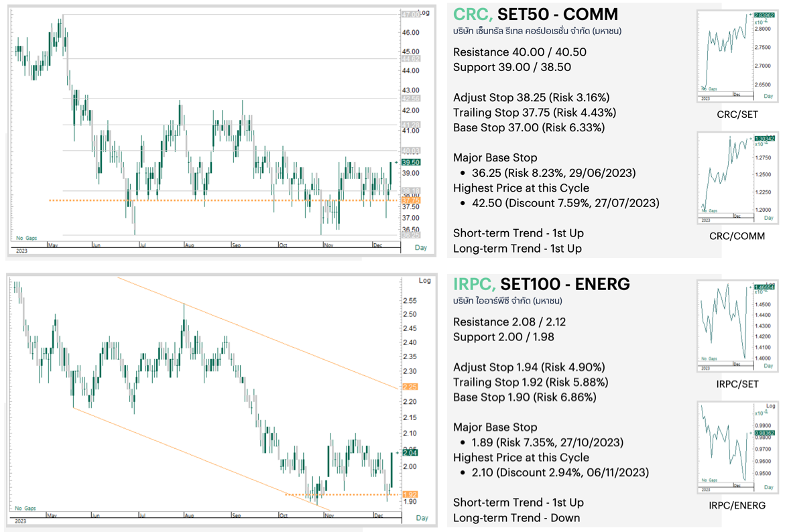Select the bullet '36.25 (Risk 8.23%, 29/06/2023)'
Image resolution: width=787 pixels, height=532 pixels.
pos(554,173)
